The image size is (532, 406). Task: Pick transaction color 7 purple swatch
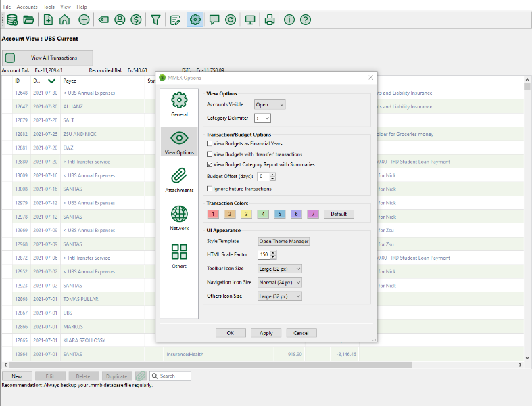click(x=313, y=214)
